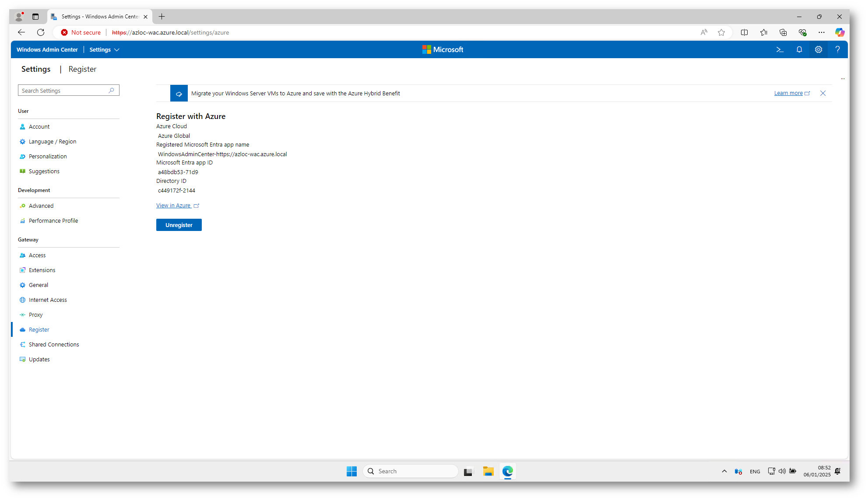Click the Advanced icon in sidebar
868x500 pixels.
(22, 206)
